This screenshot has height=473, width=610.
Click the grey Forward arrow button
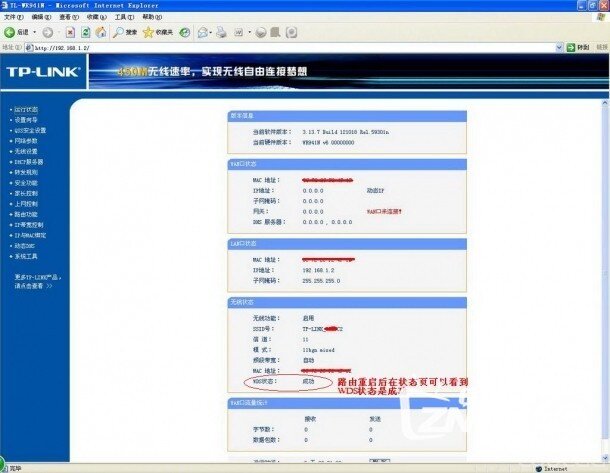point(47,33)
